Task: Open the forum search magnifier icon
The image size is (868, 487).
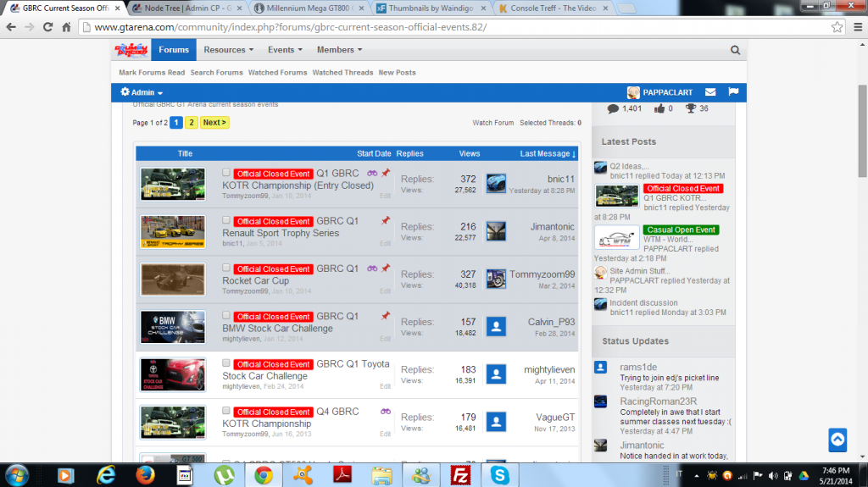Action: coord(735,50)
